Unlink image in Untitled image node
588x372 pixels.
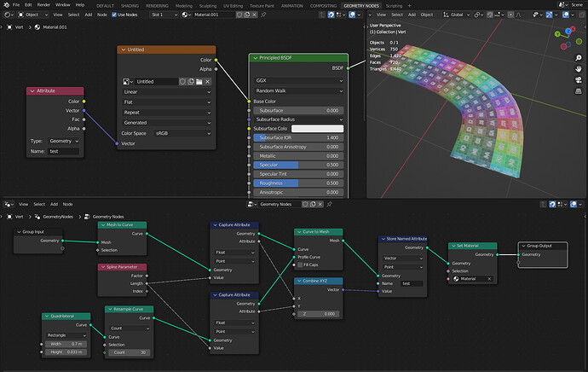[207, 81]
